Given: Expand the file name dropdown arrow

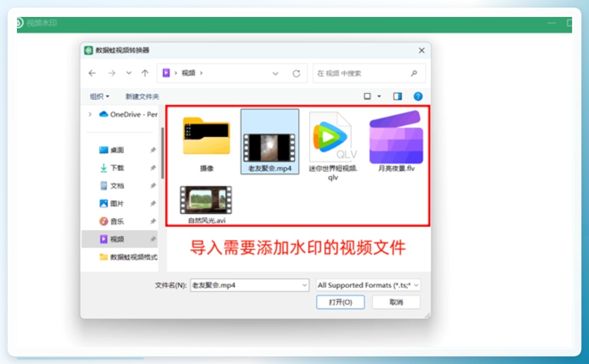Looking at the screenshot, I should pyautogui.click(x=304, y=285).
